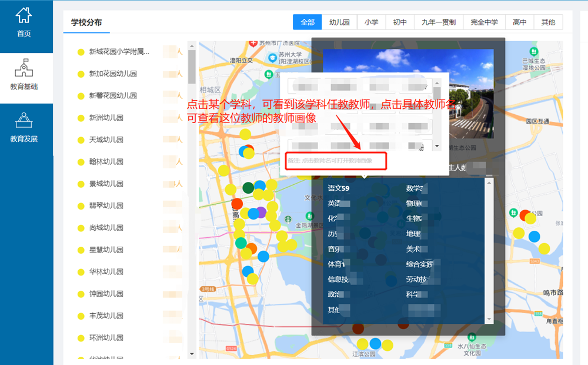Select 天域幼儿园 in school list
Image resolution: width=588 pixels, height=365 pixels.
(106, 140)
